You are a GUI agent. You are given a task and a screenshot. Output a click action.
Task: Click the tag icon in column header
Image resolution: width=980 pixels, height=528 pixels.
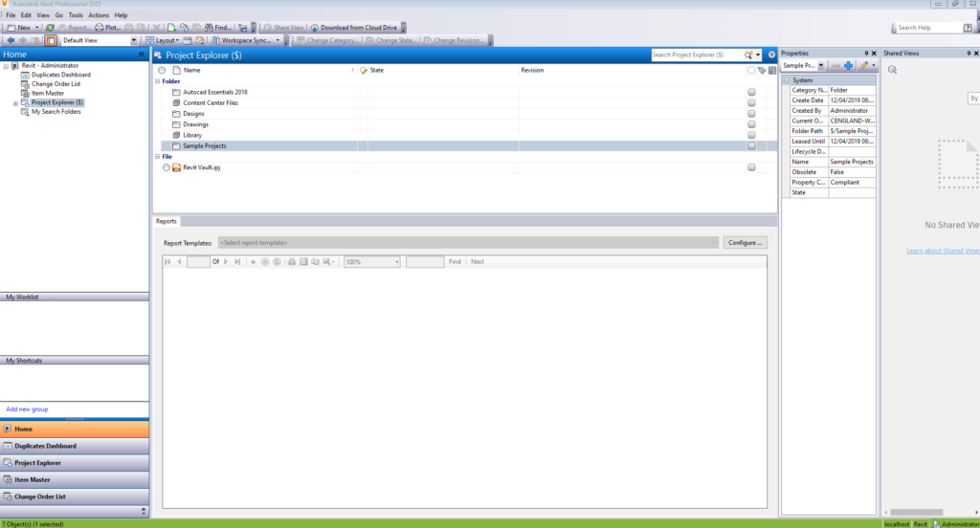(x=762, y=71)
